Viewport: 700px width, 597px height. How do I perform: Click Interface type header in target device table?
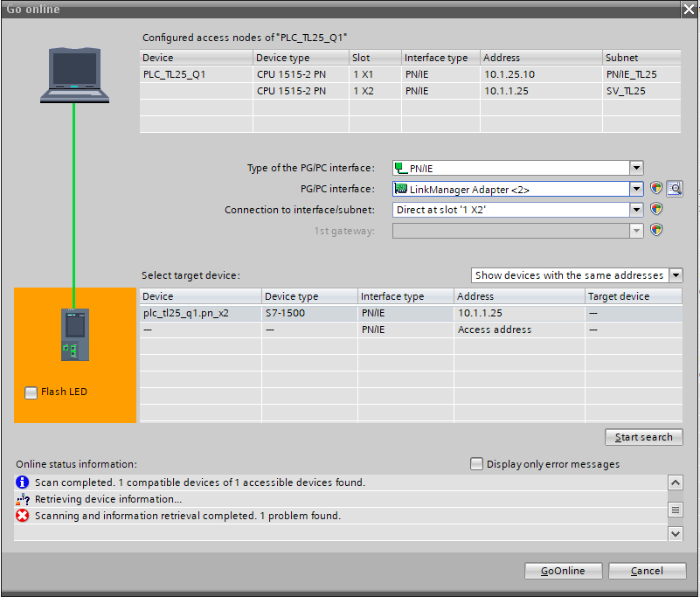coord(405,296)
